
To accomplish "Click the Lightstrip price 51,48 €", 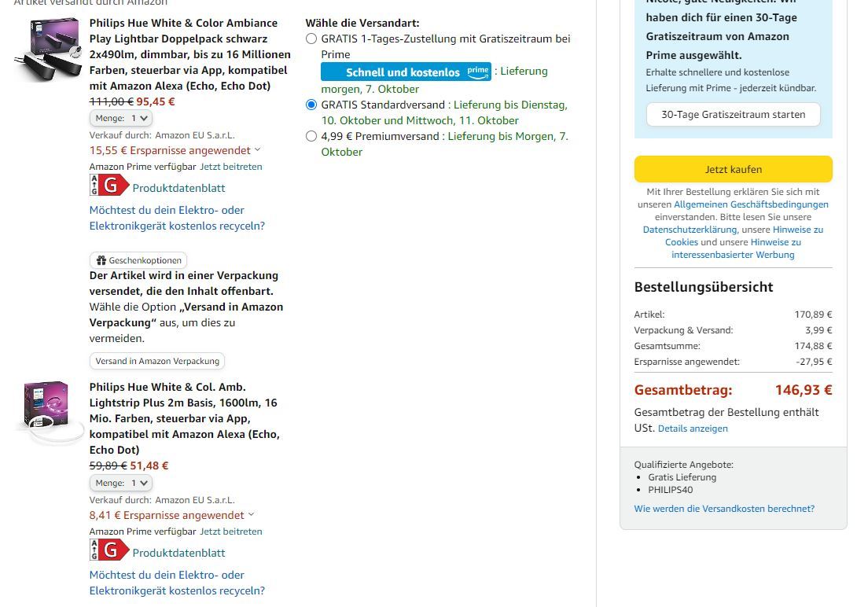I will point(149,465).
